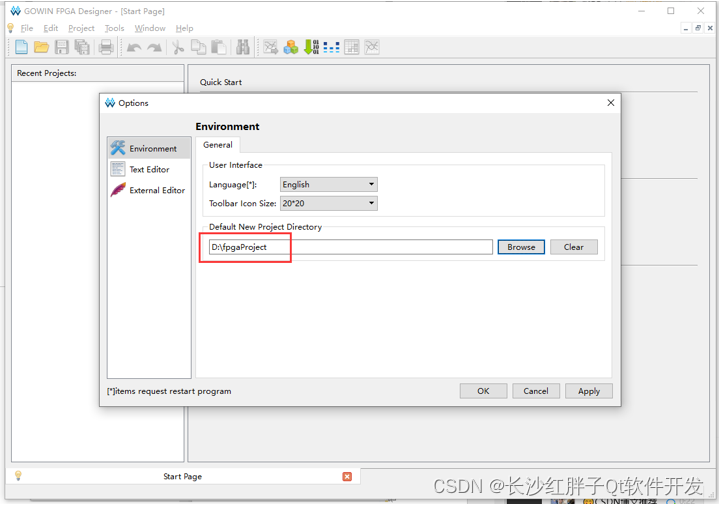
Task: Click the Save floppy disk icon
Action: click(61, 47)
